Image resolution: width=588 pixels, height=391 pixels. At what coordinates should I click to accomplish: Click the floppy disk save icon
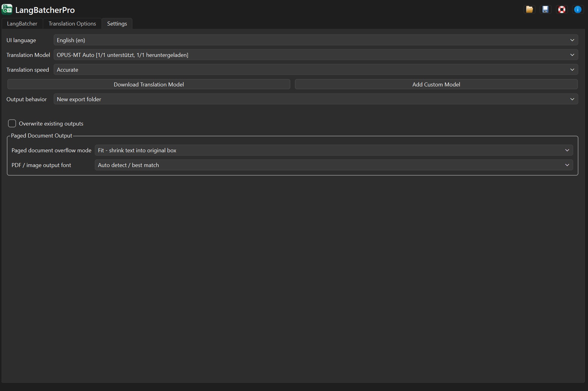(545, 9)
